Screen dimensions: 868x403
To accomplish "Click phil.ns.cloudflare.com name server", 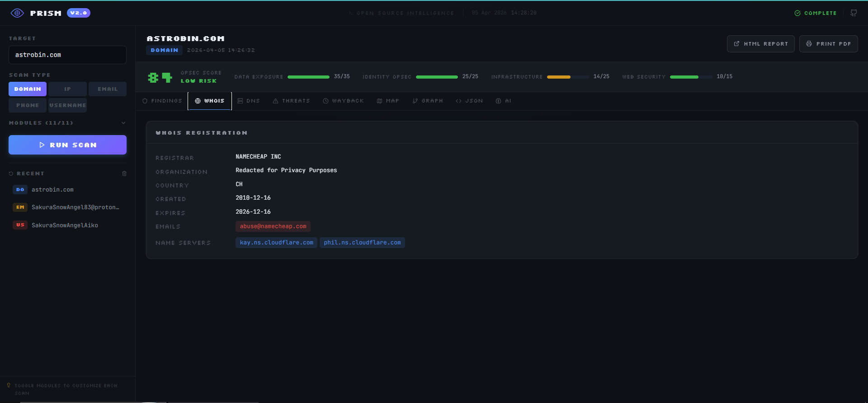I will coord(362,243).
